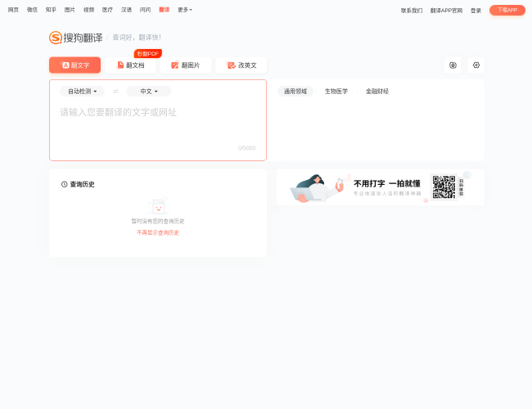Open the settings gear icon
532x409 pixels.
[x=476, y=65]
